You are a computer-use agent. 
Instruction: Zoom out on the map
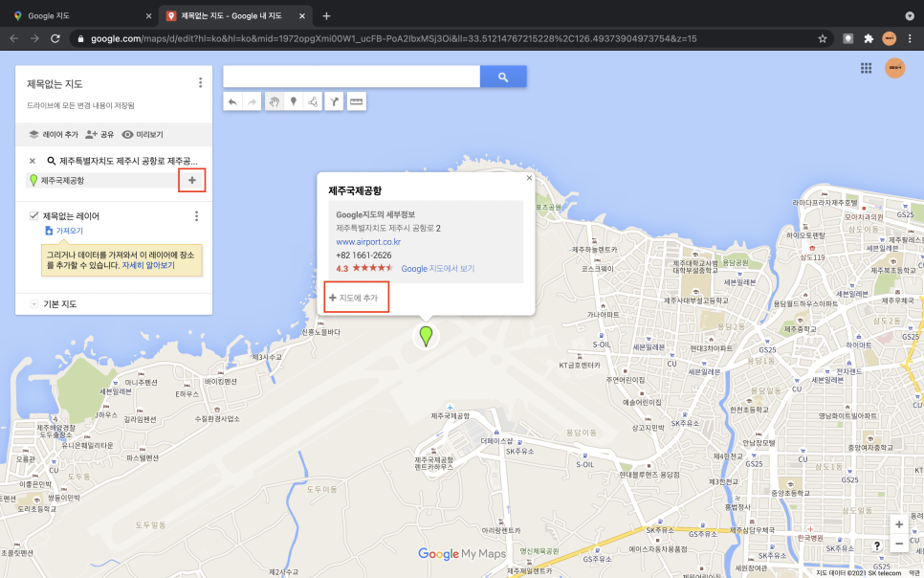(899, 544)
